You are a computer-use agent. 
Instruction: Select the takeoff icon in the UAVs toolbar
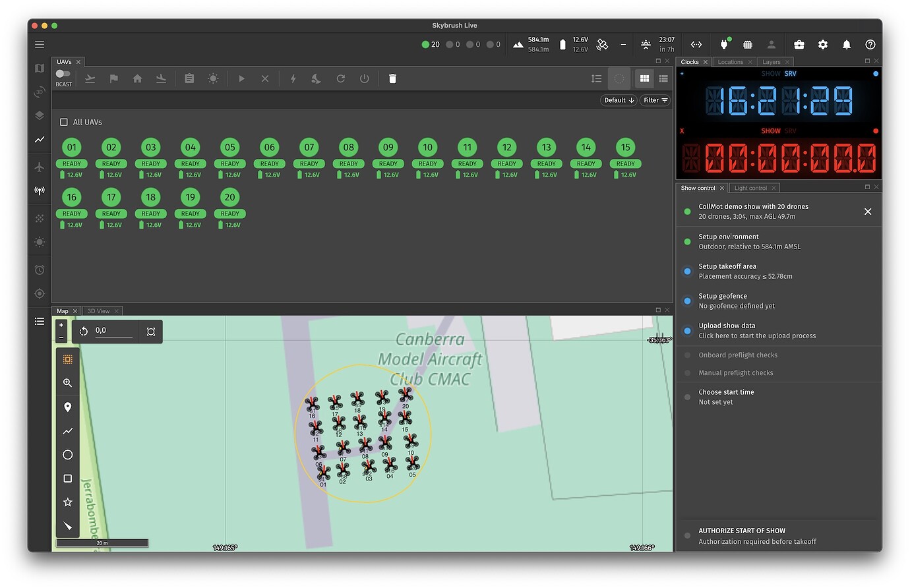90,78
